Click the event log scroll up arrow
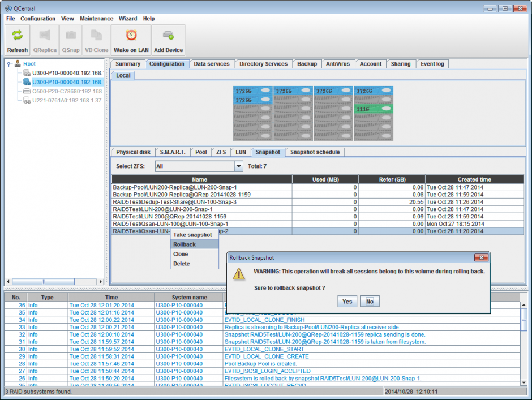The height and width of the screenshot is (400, 532). click(524, 305)
